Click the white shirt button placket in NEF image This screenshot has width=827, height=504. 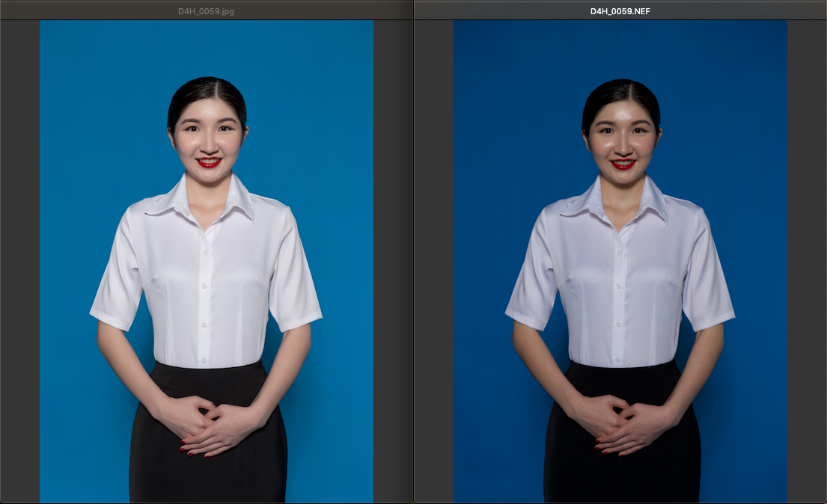click(x=618, y=299)
